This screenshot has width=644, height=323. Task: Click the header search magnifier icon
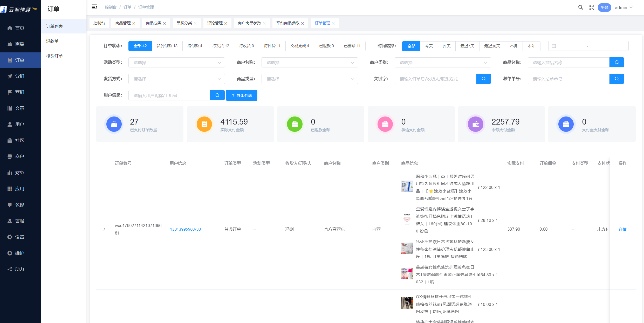(x=580, y=8)
